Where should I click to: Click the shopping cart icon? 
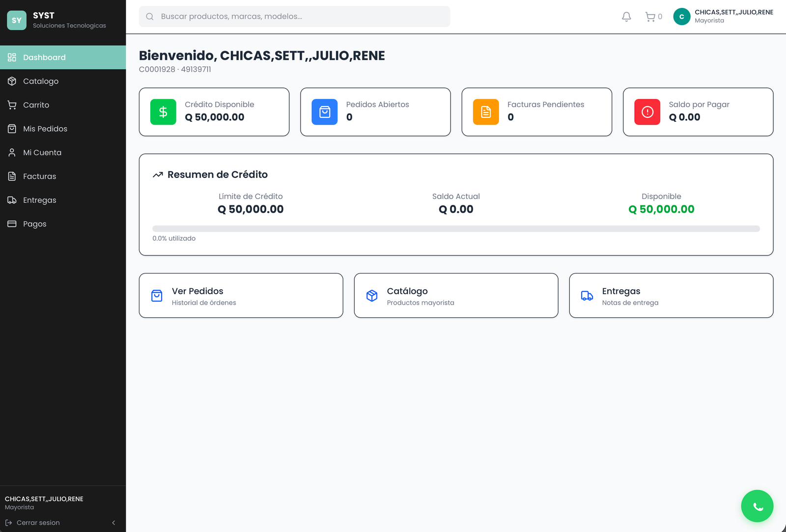point(649,16)
